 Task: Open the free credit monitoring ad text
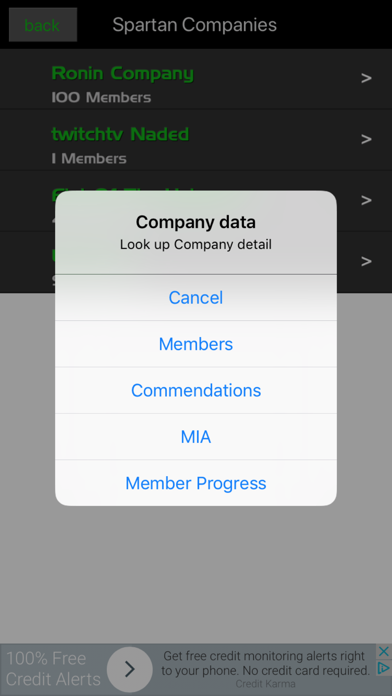click(265, 663)
